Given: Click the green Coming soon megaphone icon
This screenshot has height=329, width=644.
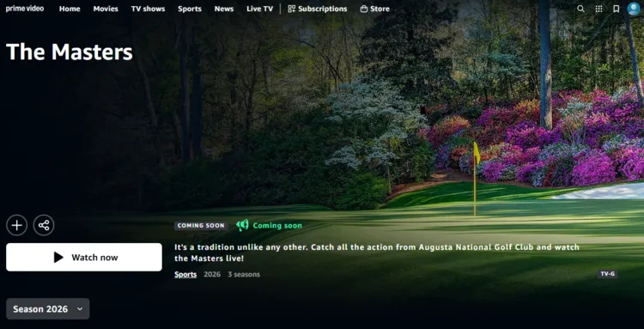Looking at the screenshot, I should coord(242,225).
